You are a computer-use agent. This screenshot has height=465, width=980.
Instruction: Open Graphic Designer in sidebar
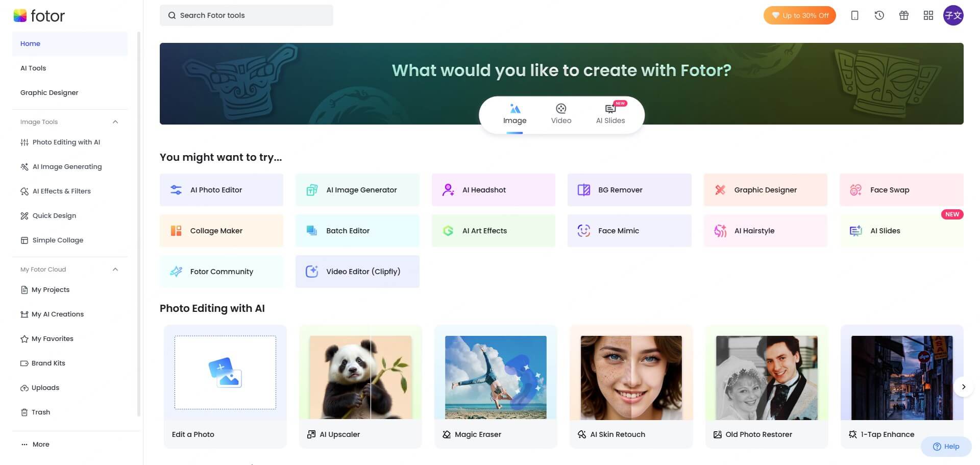click(x=70, y=93)
